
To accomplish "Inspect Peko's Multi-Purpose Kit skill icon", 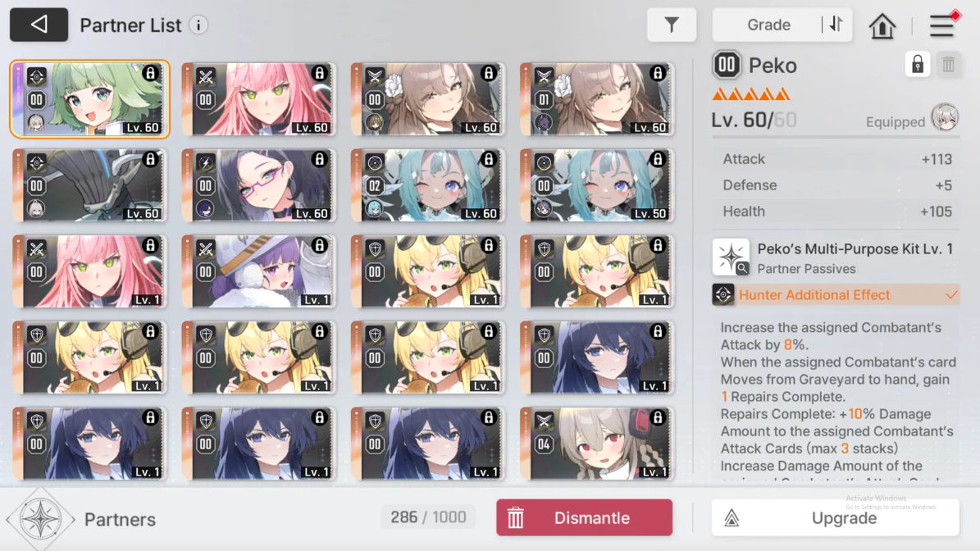I will 731,257.
